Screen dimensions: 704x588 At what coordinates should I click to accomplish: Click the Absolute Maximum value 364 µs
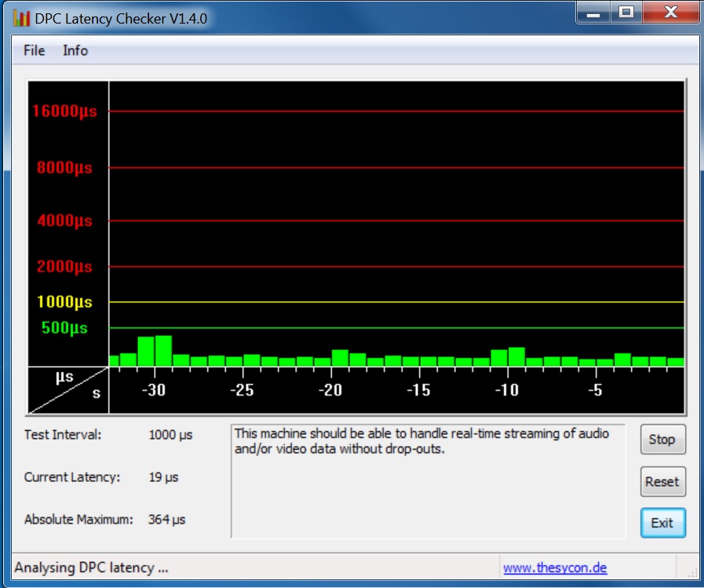(166, 520)
